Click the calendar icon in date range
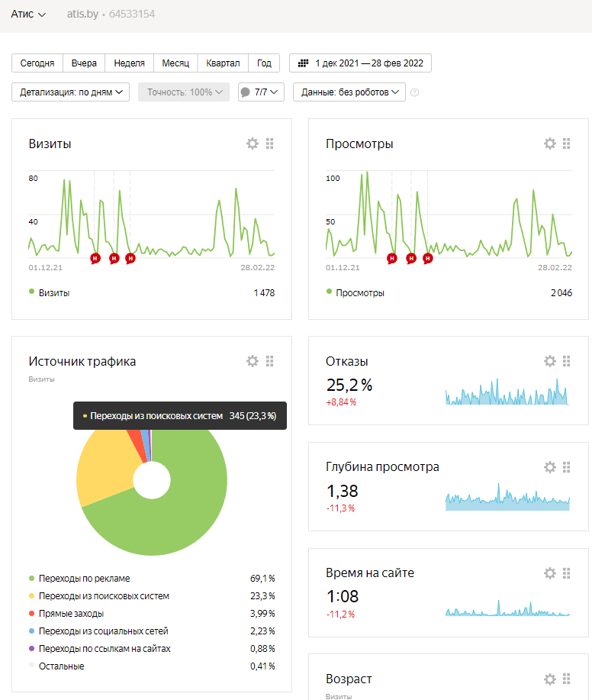Image resolution: width=592 pixels, height=700 pixels. 304,63
